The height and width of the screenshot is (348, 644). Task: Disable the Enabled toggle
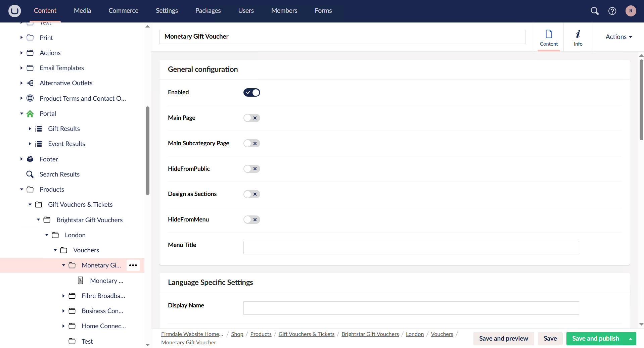252,92
